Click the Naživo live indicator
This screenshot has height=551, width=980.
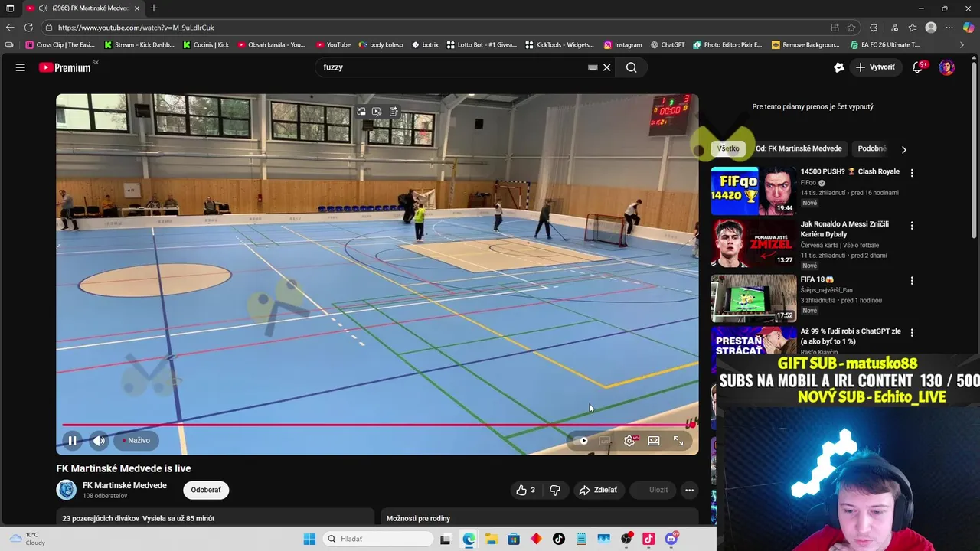(136, 440)
